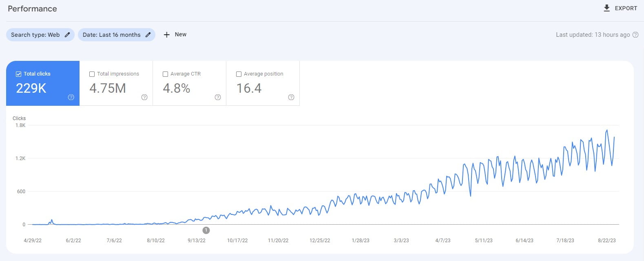The image size is (644, 261).
Task: Select the 229K total clicks value
Action: (x=31, y=88)
